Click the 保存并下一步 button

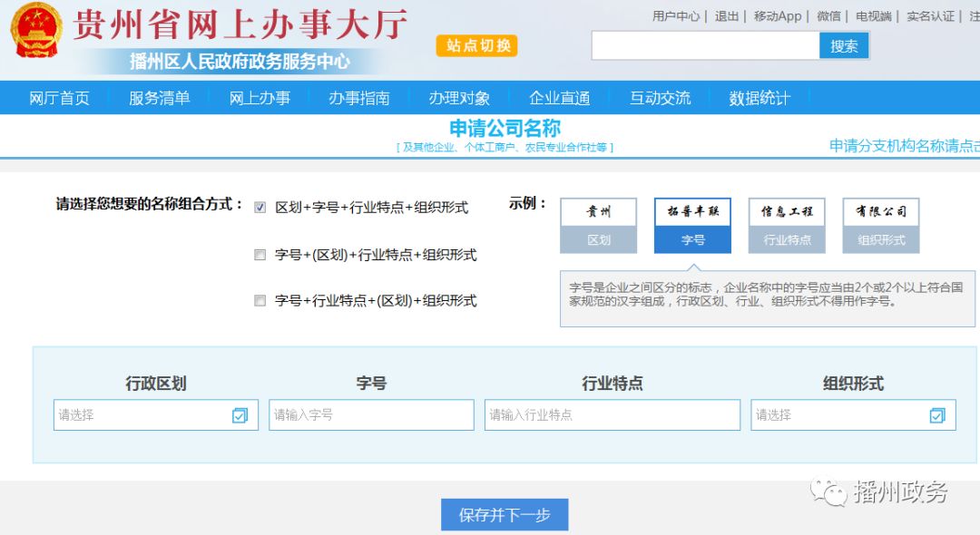(x=505, y=515)
